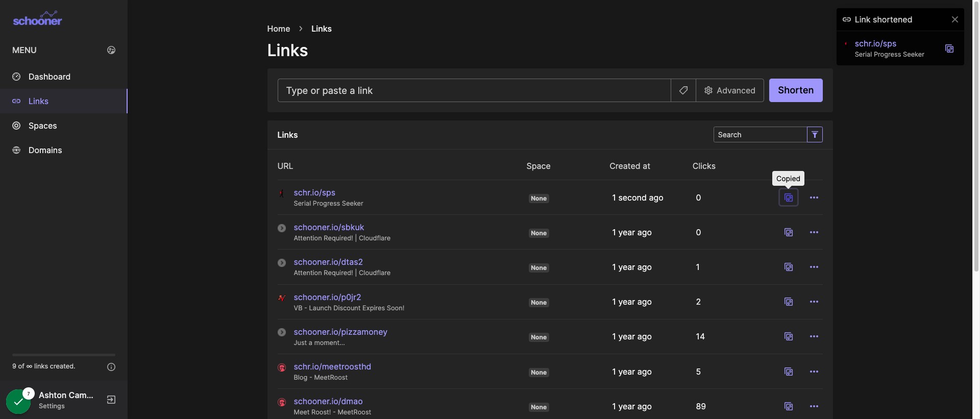Click the logout icon next to Ashton
This screenshot has width=980, height=419.
(111, 400)
